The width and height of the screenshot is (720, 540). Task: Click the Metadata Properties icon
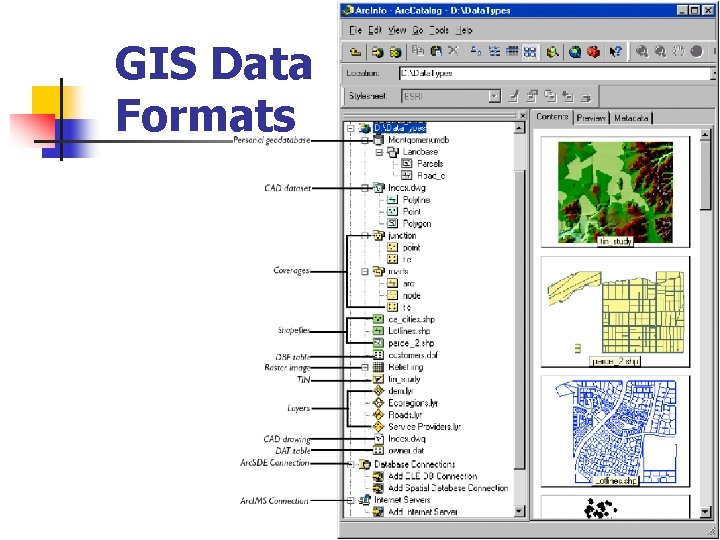[x=532, y=96]
